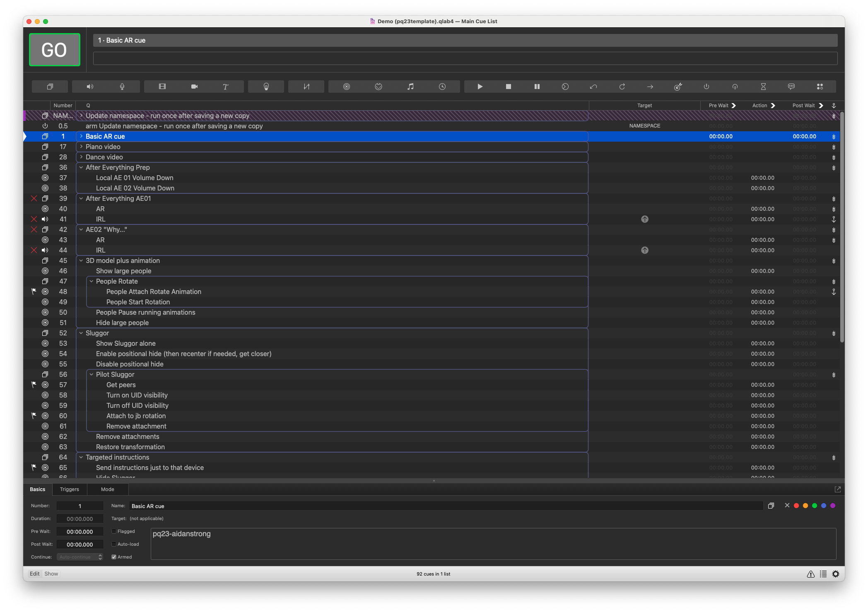The width and height of the screenshot is (868, 612).
Task: Toggle the Auto-load checkbox
Action: (114, 544)
